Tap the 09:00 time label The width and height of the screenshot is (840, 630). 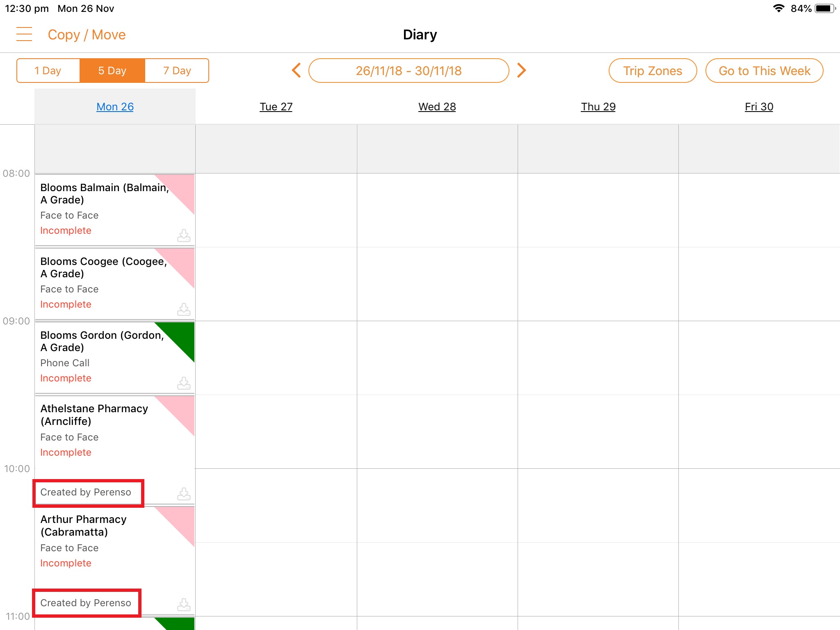(16, 321)
